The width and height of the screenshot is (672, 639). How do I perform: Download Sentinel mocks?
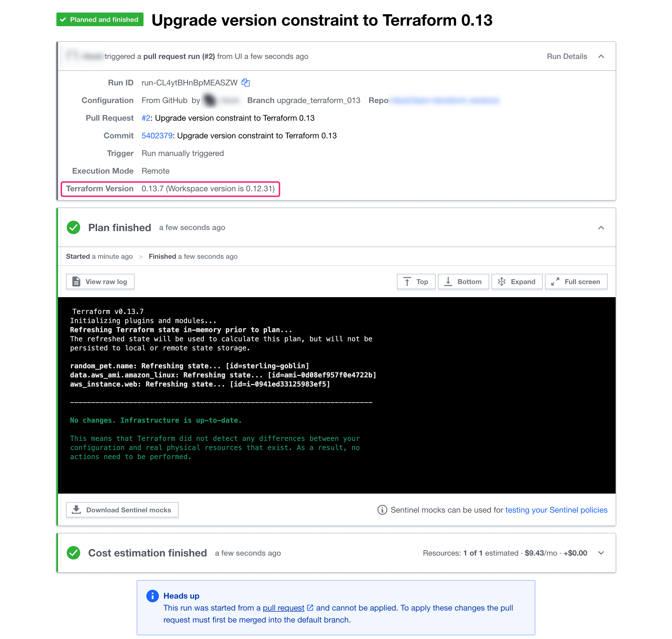click(122, 509)
